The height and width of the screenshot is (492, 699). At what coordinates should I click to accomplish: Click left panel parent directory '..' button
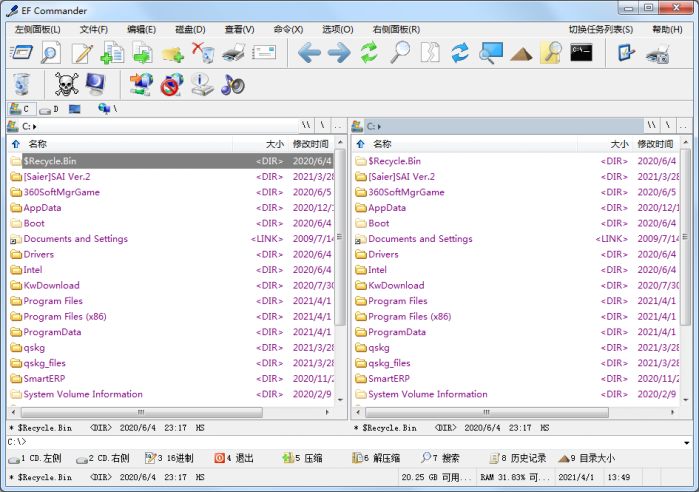[338, 126]
